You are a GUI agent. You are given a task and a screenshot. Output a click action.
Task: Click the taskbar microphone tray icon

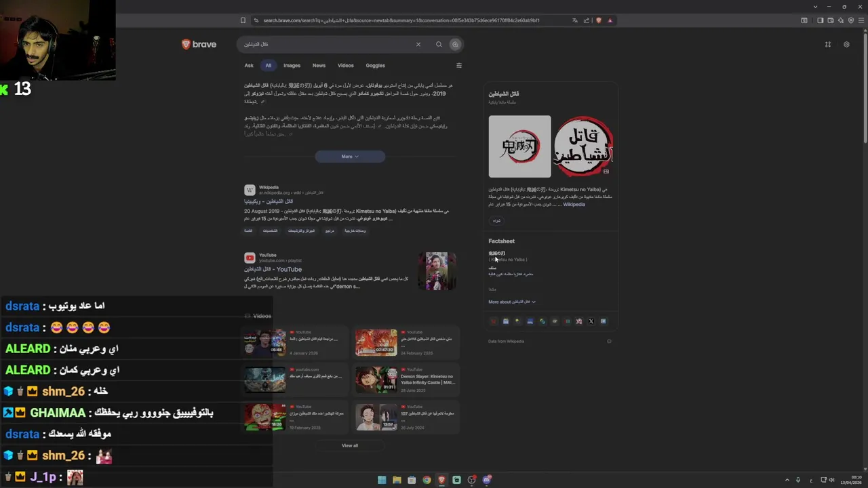(x=798, y=480)
